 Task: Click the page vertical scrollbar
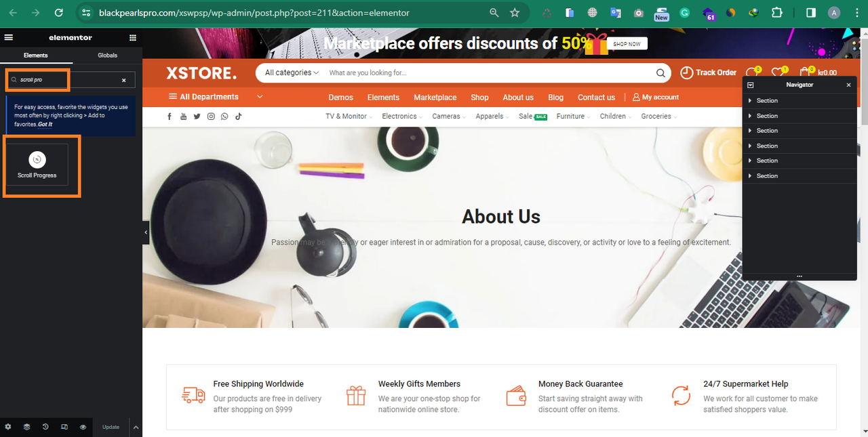[x=864, y=78]
